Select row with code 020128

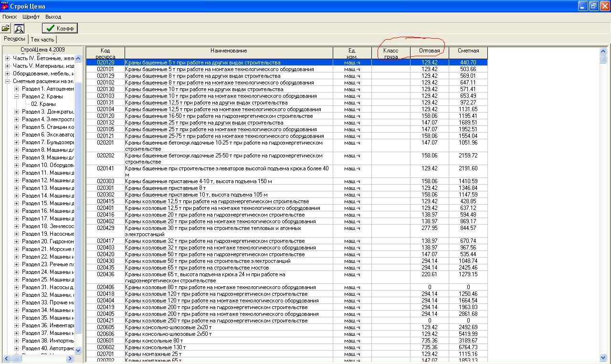coord(287,62)
